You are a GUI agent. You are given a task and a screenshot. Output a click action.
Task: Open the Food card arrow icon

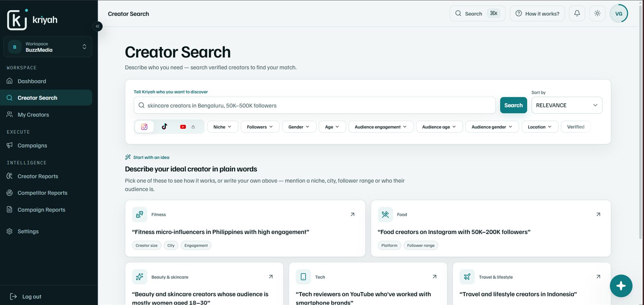(598, 214)
